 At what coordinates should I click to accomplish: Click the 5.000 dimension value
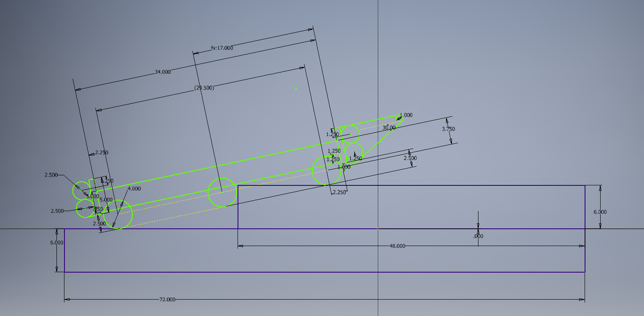(x=106, y=200)
